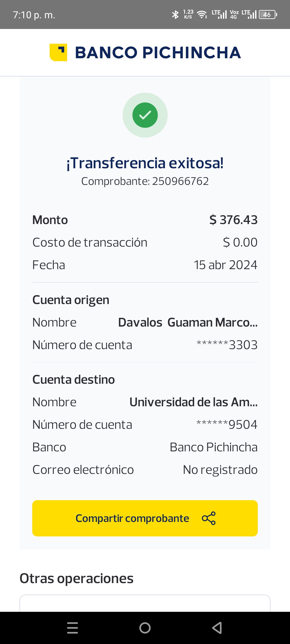Tap the Bluetooth status bar icon
Viewport: 290px width, 644px height.
point(175,14)
